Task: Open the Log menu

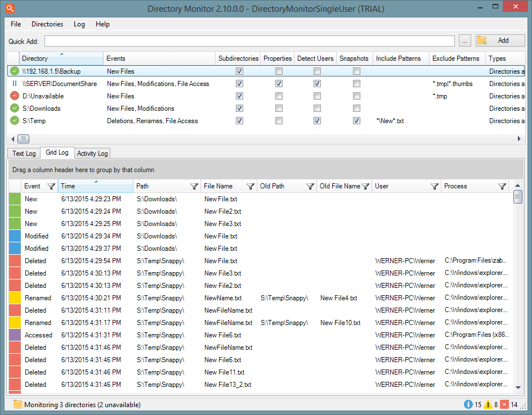Action: (x=79, y=24)
